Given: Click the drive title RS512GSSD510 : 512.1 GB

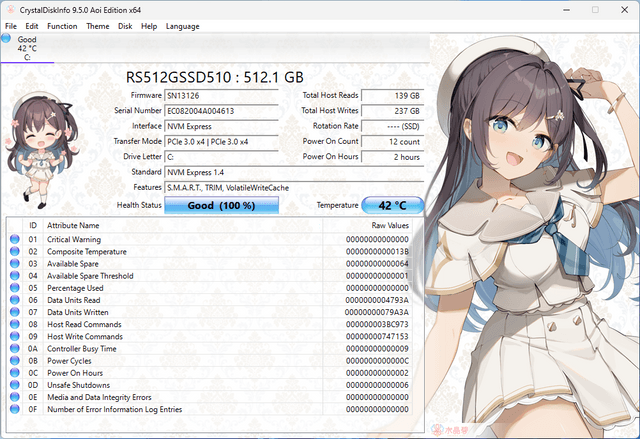Looking at the screenshot, I should (x=215, y=77).
